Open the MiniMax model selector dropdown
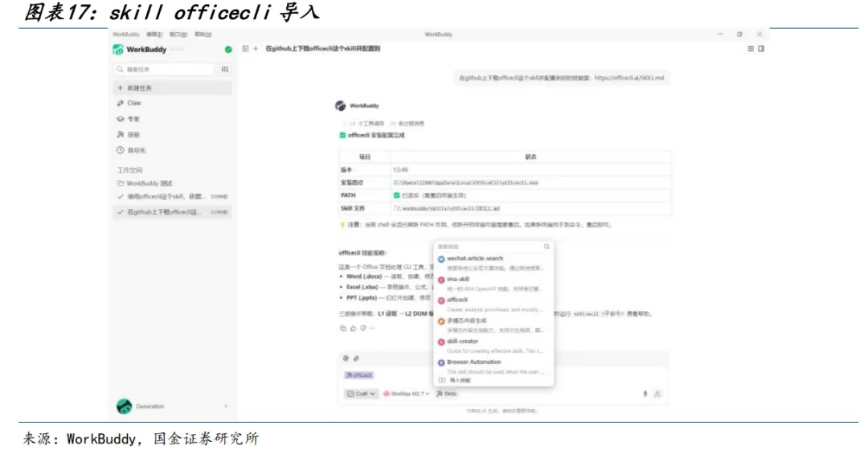 [407, 394]
